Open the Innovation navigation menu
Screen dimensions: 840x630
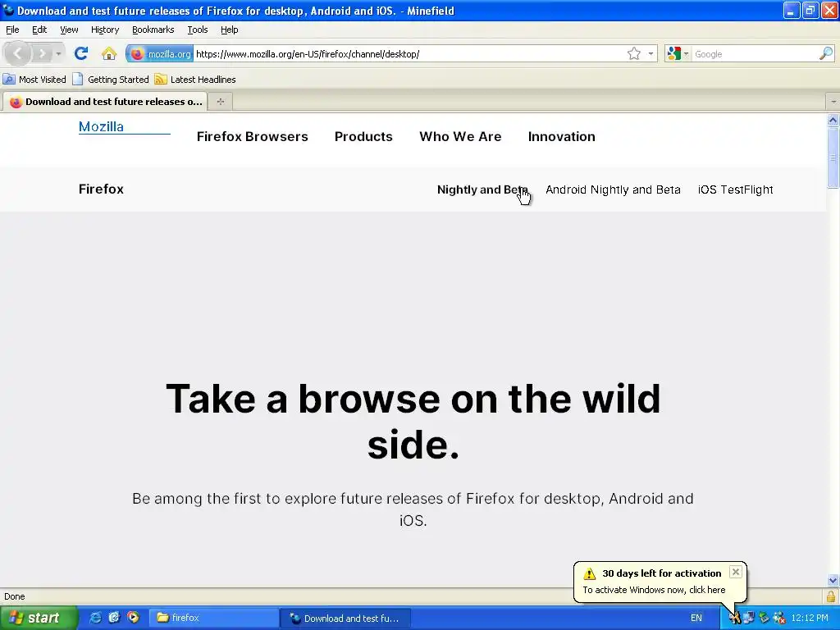561,137
